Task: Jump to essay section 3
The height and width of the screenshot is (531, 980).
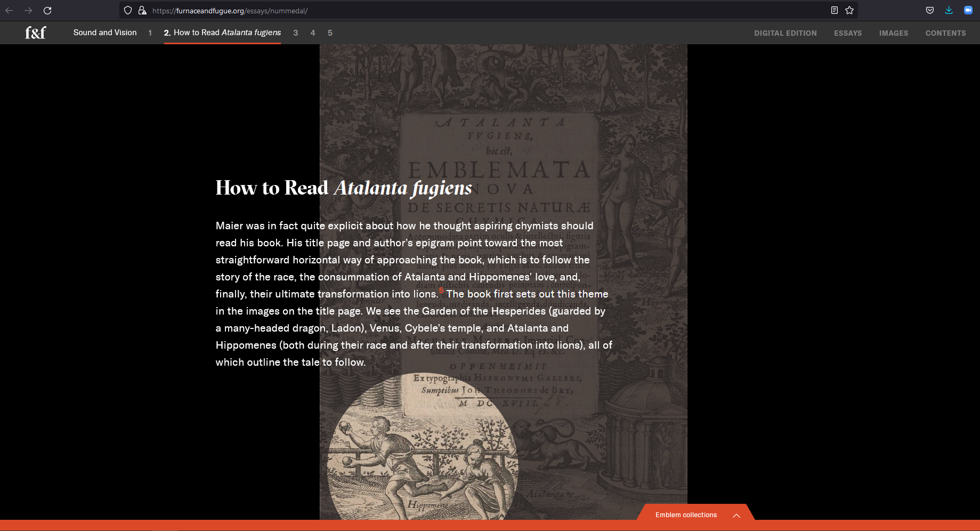Action: pyautogui.click(x=296, y=33)
